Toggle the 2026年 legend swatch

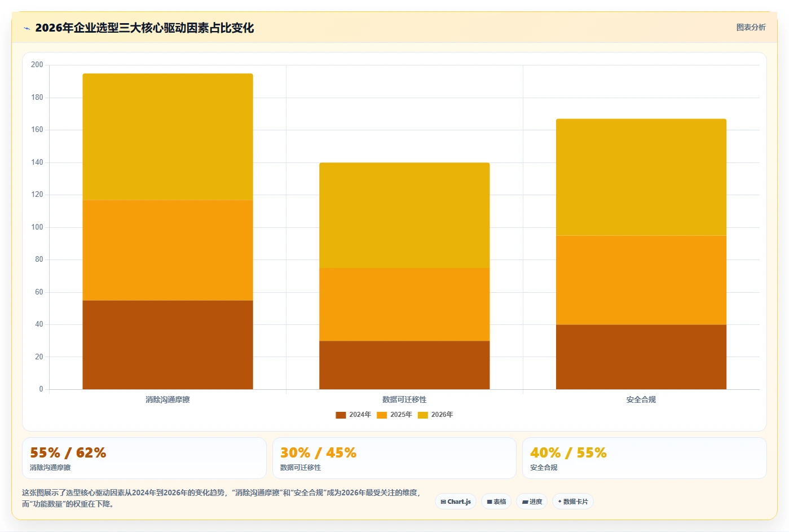click(423, 415)
